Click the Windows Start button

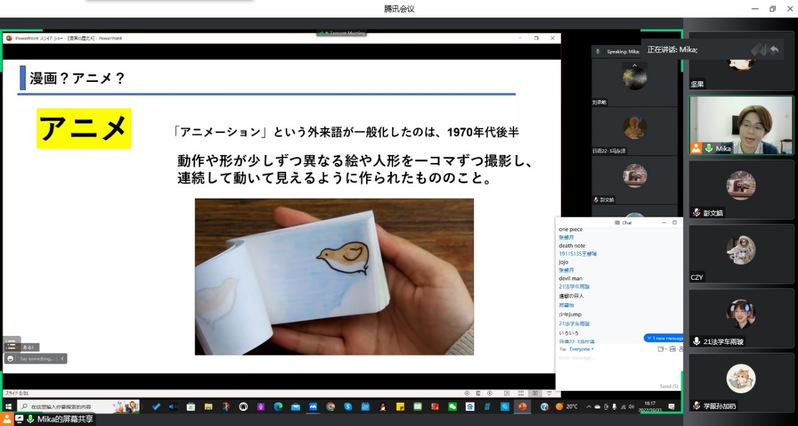[x=8, y=407]
